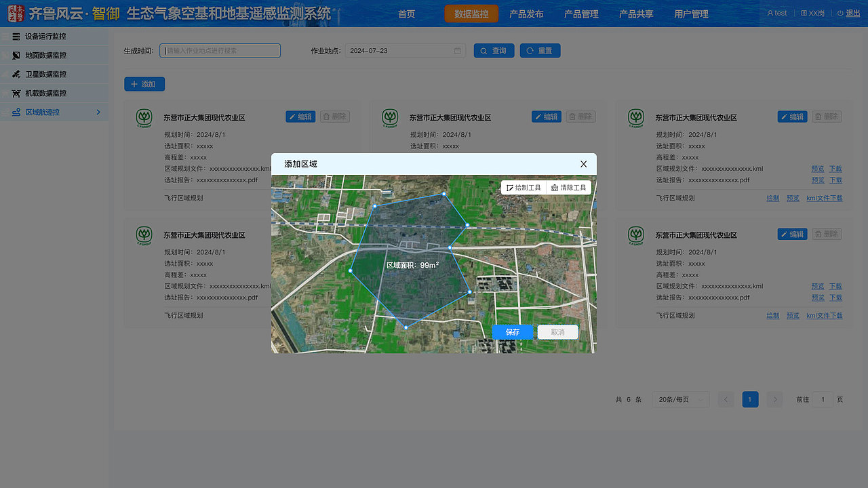This screenshot has width=868, height=488.
Task: Click 编辑 on the top-middle card
Action: pyautogui.click(x=546, y=117)
